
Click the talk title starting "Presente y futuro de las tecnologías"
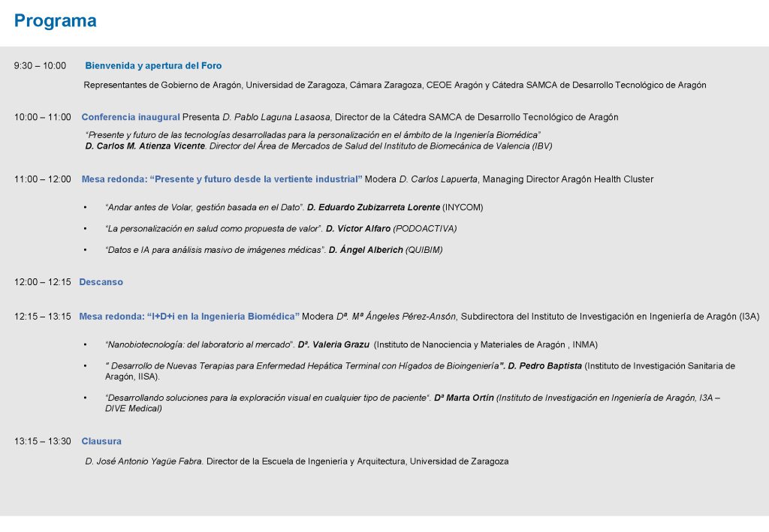click(313, 135)
